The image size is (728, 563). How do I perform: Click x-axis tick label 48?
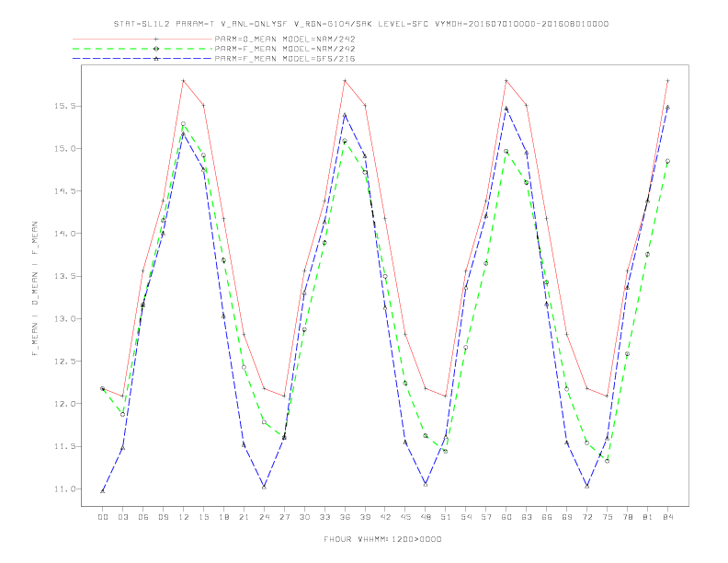426,517
